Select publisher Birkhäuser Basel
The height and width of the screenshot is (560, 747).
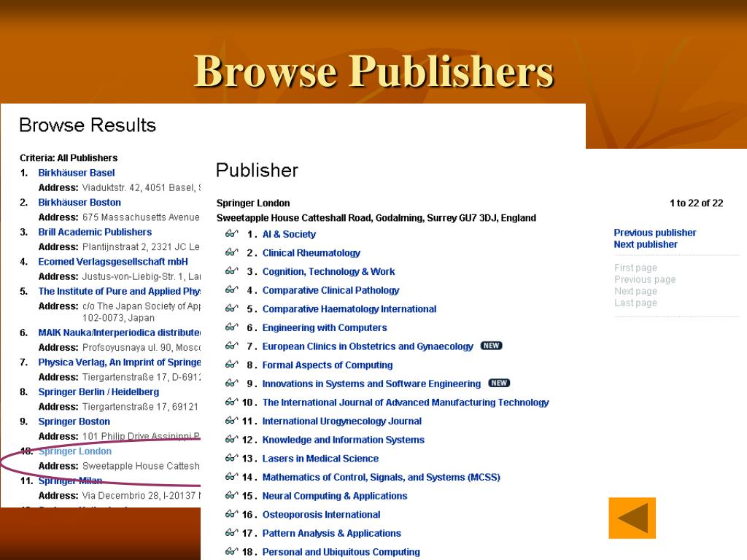[76, 173]
